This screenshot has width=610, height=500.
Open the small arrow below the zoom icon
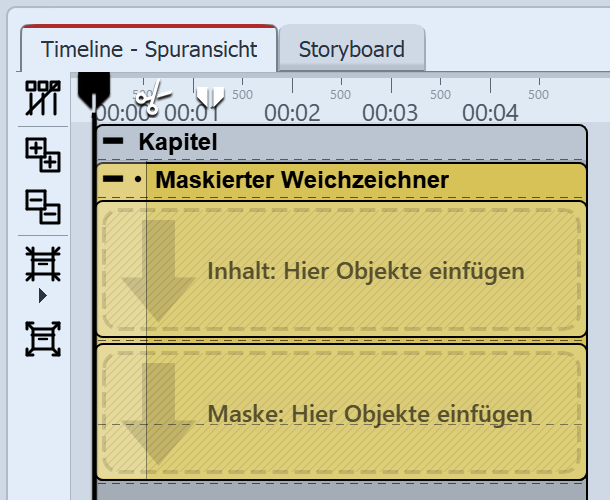(43, 295)
